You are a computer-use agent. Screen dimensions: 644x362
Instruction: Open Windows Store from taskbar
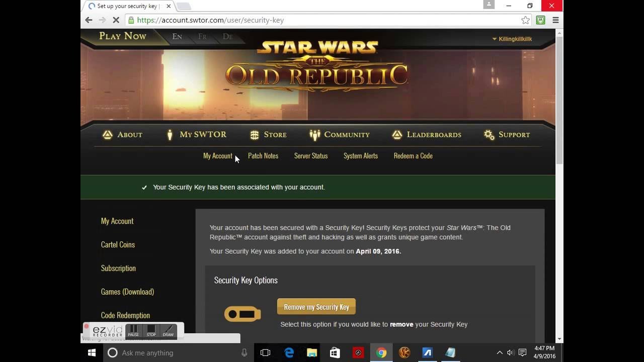[335, 353]
